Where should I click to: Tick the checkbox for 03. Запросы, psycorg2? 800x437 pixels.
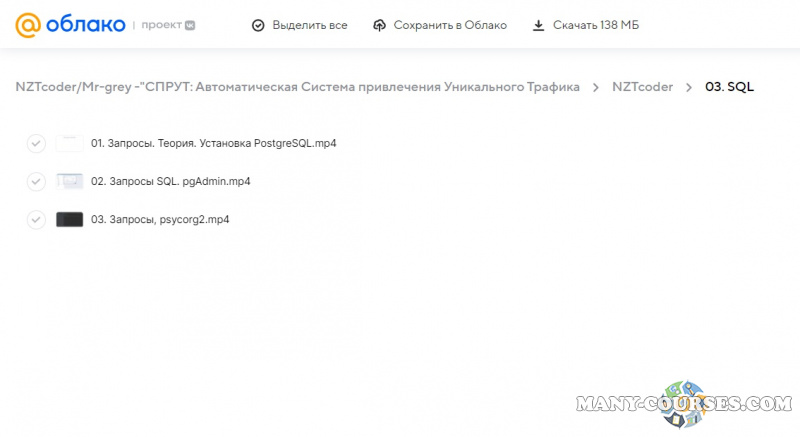36,219
